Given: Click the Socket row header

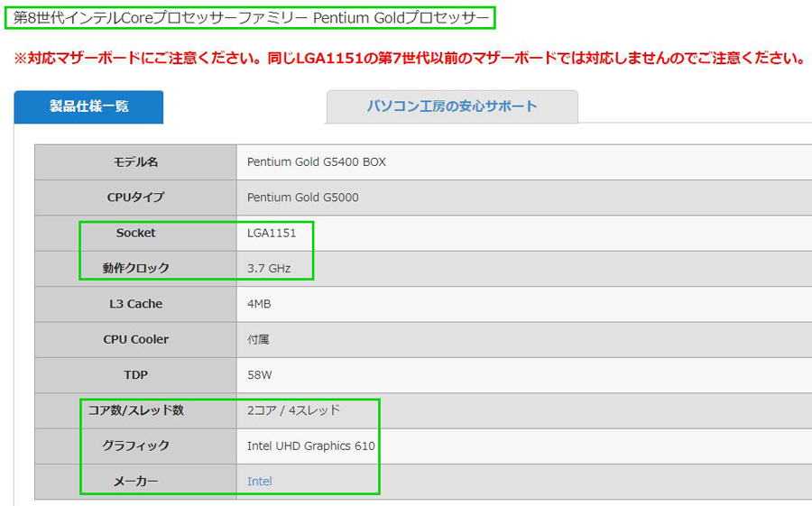Looking at the screenshot, I should pos(135,233).
